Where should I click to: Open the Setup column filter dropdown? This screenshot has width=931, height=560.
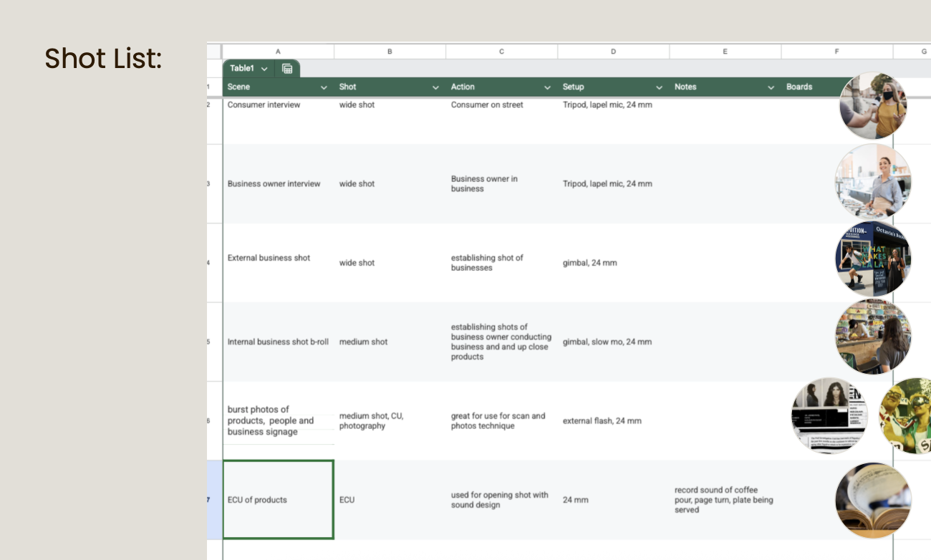click(659, 87)
